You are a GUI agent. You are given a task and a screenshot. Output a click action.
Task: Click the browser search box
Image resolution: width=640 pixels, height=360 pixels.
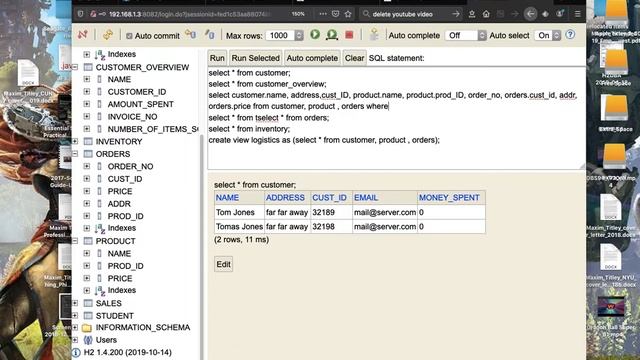click(410, 14)
